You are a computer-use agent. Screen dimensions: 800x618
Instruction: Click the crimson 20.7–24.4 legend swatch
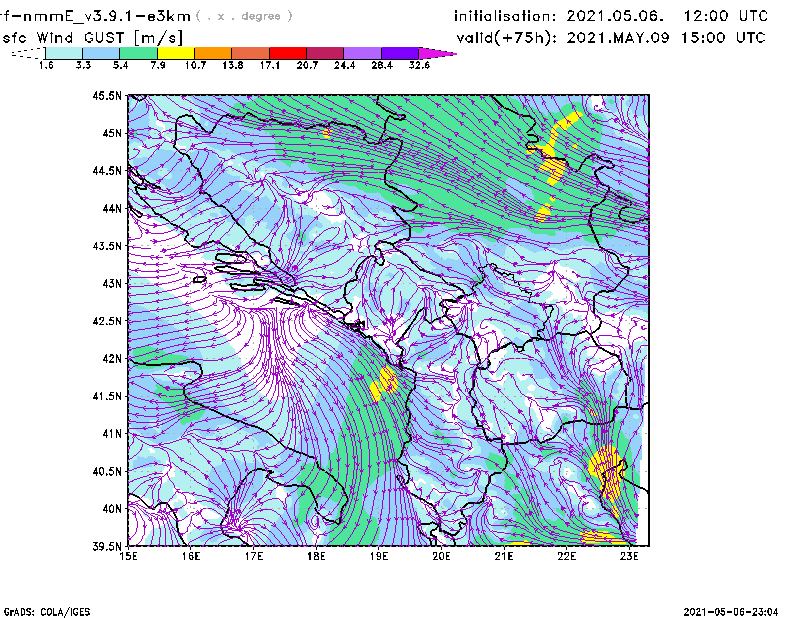(325, 53)
